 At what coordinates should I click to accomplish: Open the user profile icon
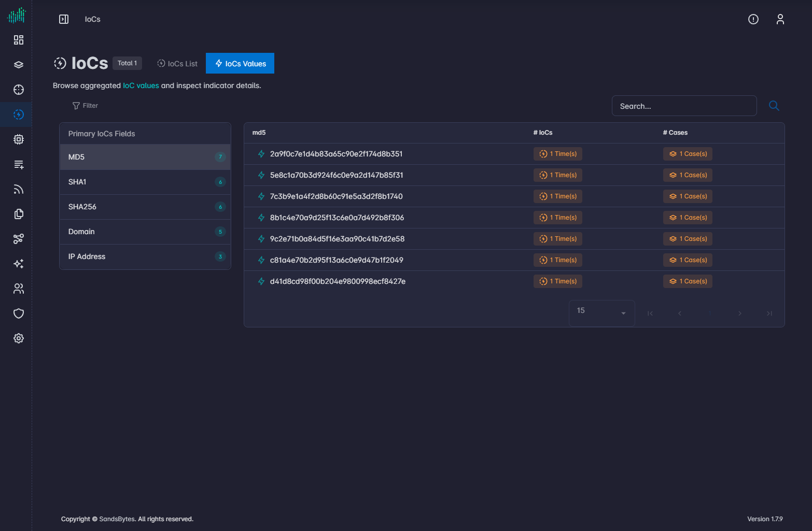(780, 19)
